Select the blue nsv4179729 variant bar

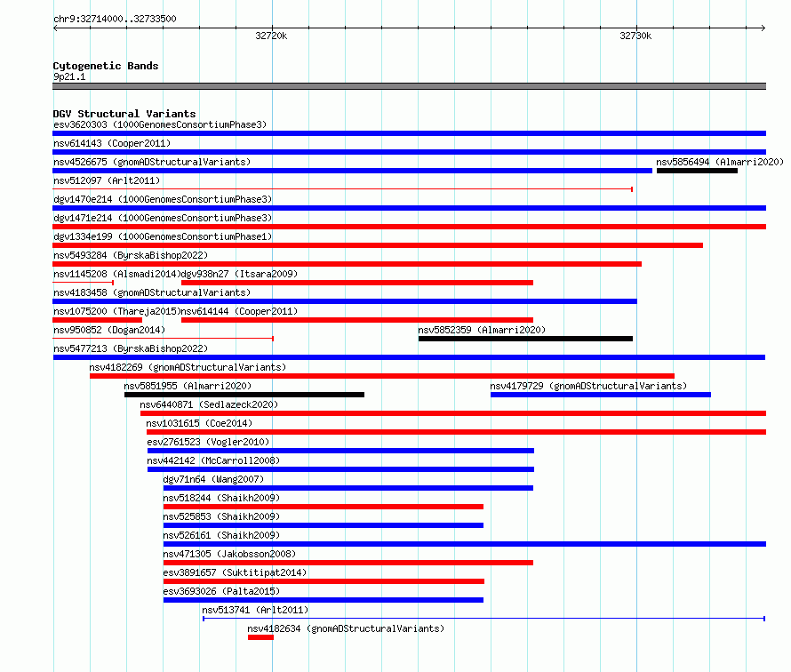(x=600, y=395)
